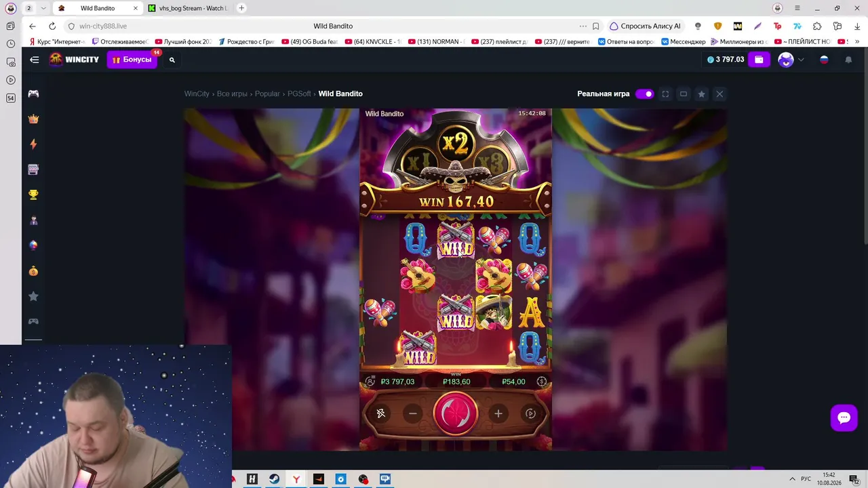Open the player balance wallet icon in game
The height and width of the screenshot is (488, 868).
tap(370, 382)
